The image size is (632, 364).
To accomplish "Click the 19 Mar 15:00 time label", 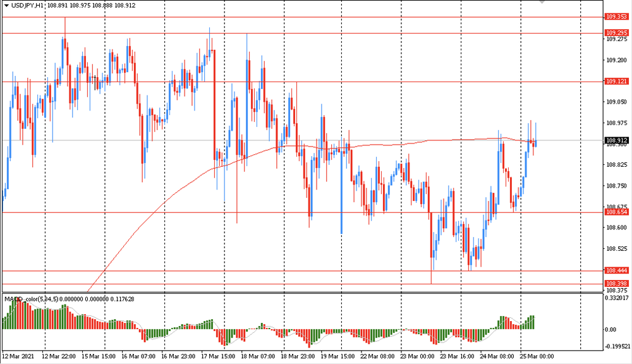I will pos(337,356).
